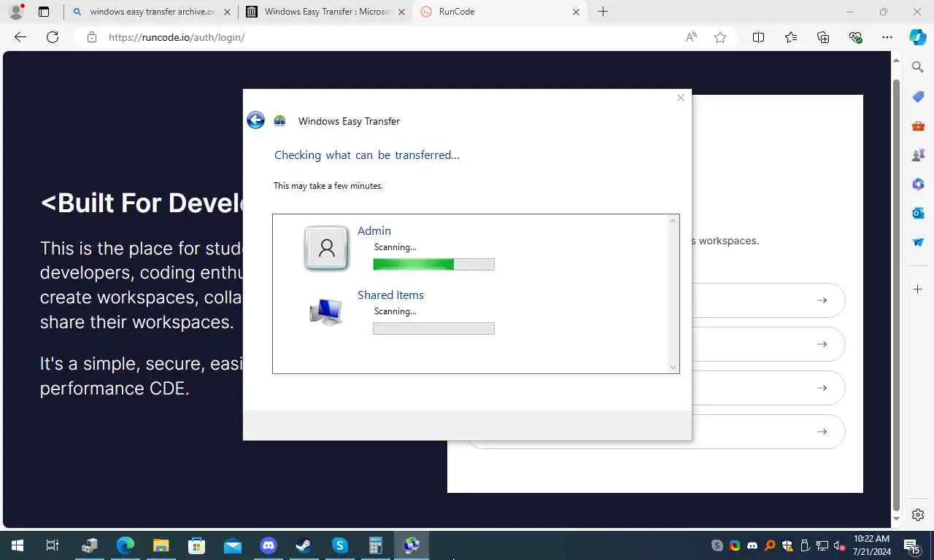This screenshot has width=934, height=560.
Task: Click the first login option arrow button
Action: (x=822, y=300)
